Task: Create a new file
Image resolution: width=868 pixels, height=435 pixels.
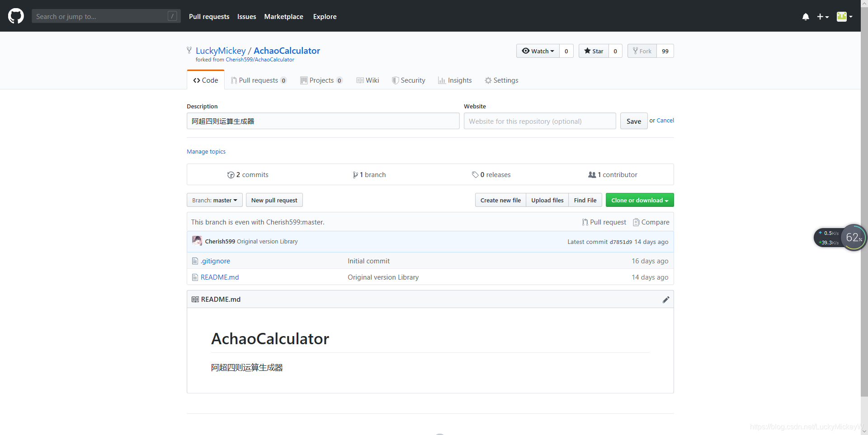Action: pos(500,200)
